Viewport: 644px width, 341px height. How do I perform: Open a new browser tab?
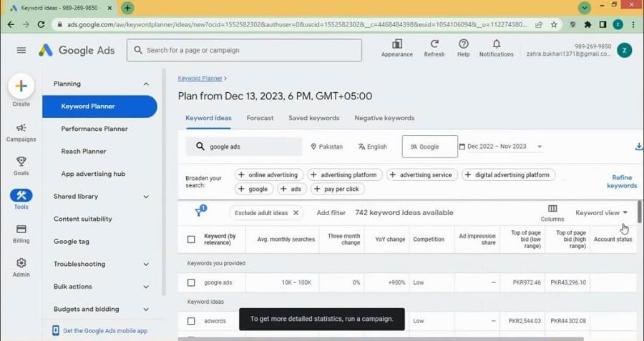pyautogui.click(x=127, y=8)
